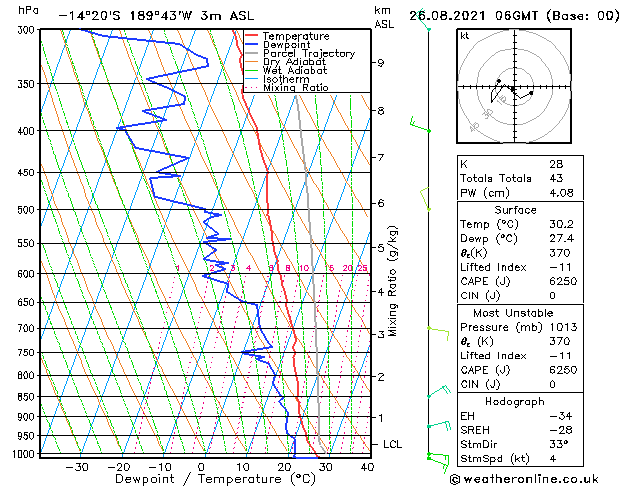Viewport: 629px width, 486px height.
Task: Click the blue Dewpoint legend entry
Action: pyautogui.click(x=288, y=45)
